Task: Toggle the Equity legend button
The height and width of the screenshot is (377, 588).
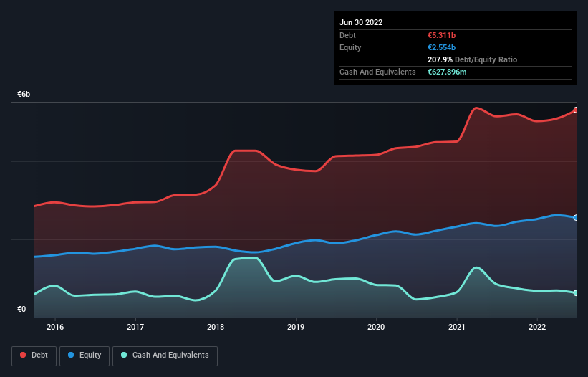Action: (x=85, y=355)
